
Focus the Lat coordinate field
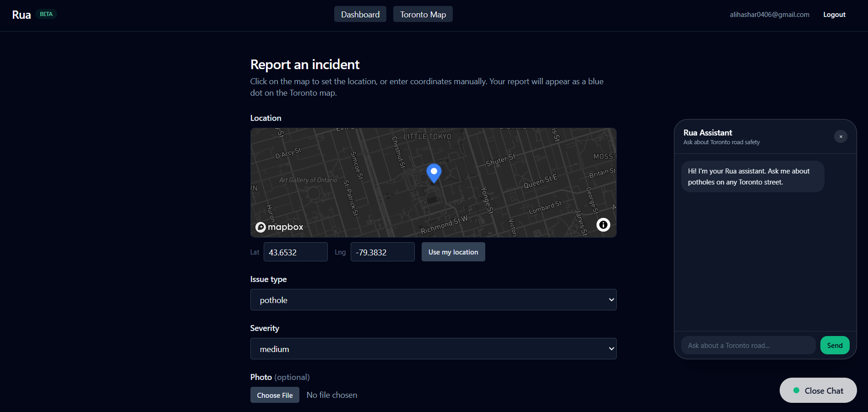(x=296, y=252)
